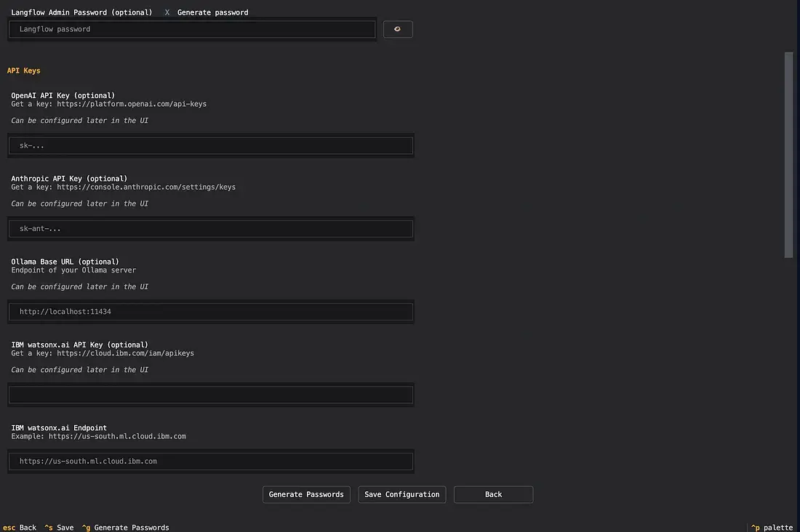Focus the OpenAI API Key field
This screenshot has width=800, height=532.
click(x=211, y=145)
